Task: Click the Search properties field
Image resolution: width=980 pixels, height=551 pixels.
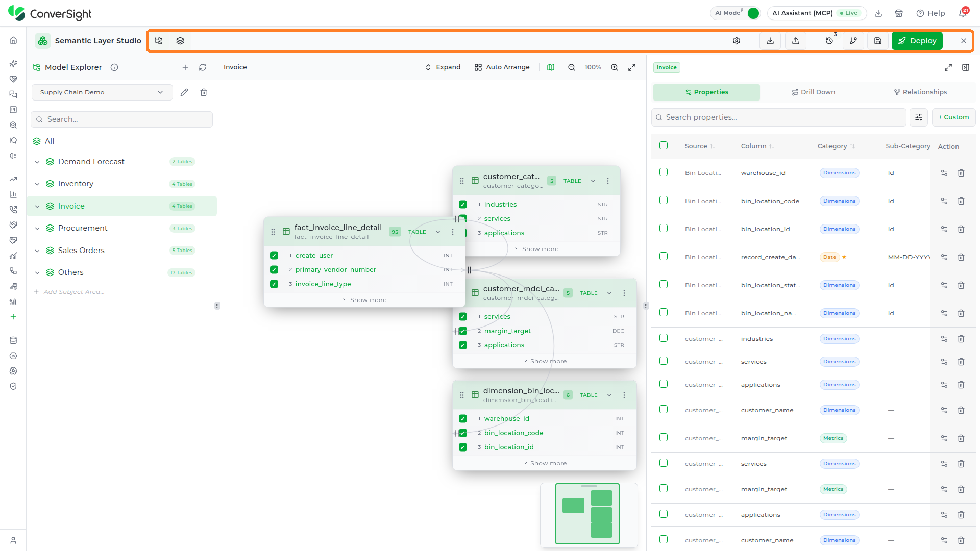Action: (779, 117)
